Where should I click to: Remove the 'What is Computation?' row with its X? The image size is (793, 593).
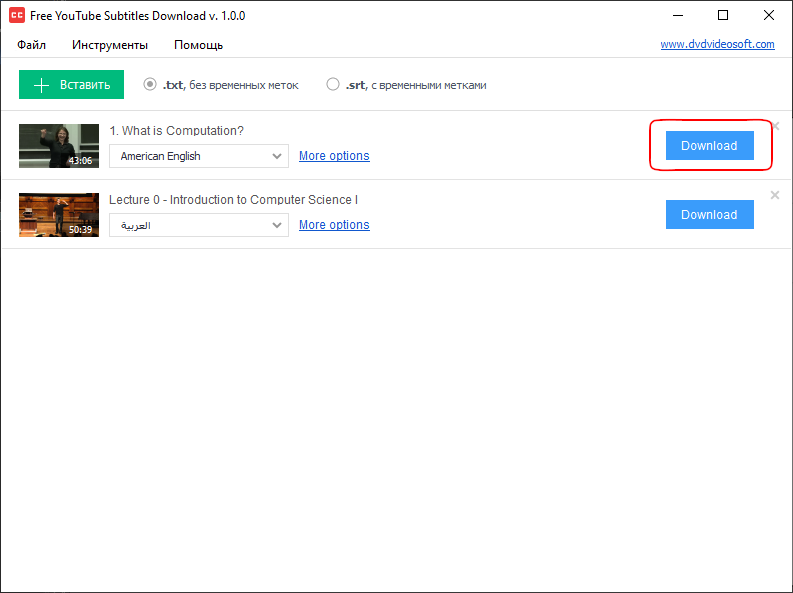pos(776,126)
